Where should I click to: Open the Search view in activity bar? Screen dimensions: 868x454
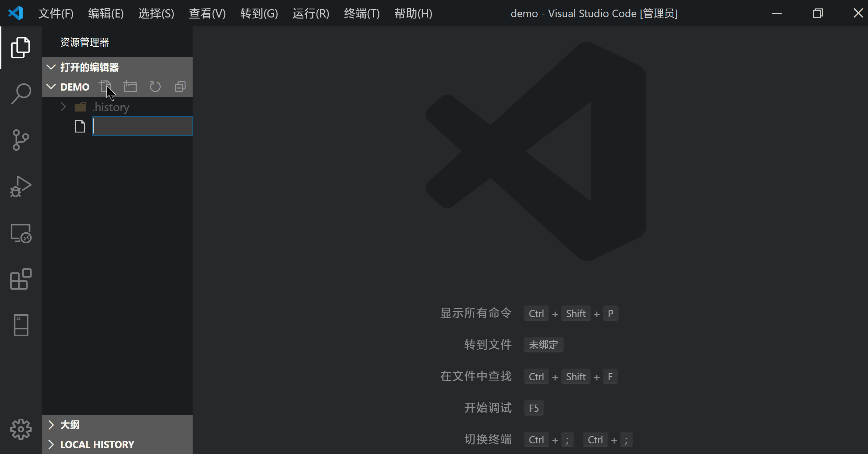pyautogui.click(x=21, y=94)
